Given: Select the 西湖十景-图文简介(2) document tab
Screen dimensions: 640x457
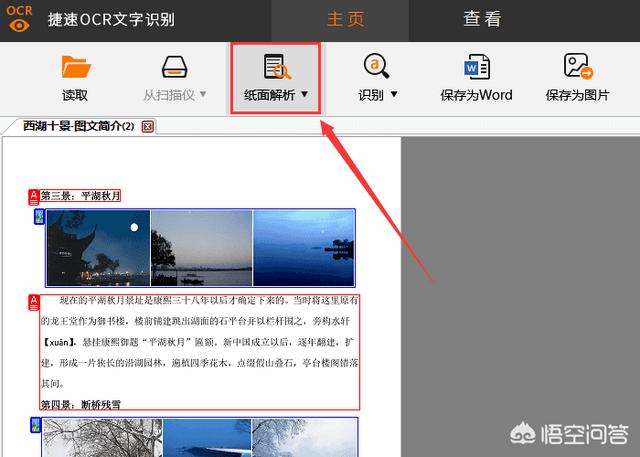Looking at the screenshot, I should point(78,126).
